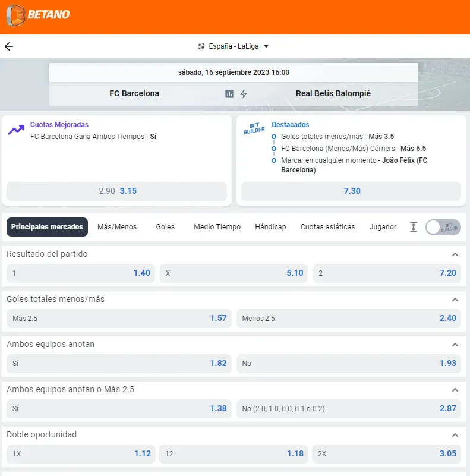This screenshot has height=476, width=470.
Task: Collapse the Doble oportunidad section
Action: (x=455, y=435)
